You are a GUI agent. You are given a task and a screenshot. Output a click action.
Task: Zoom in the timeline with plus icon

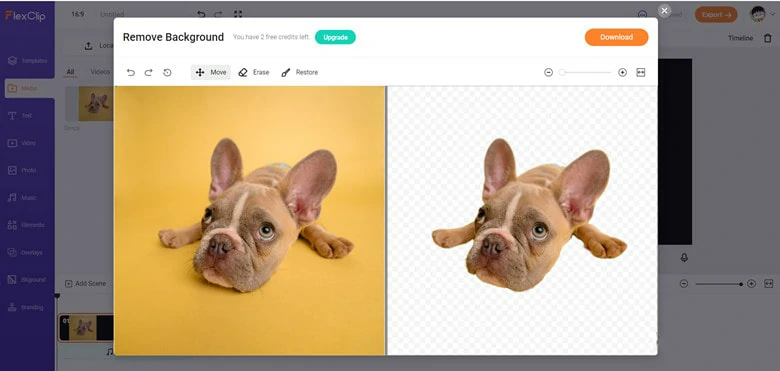click(751, 283)
